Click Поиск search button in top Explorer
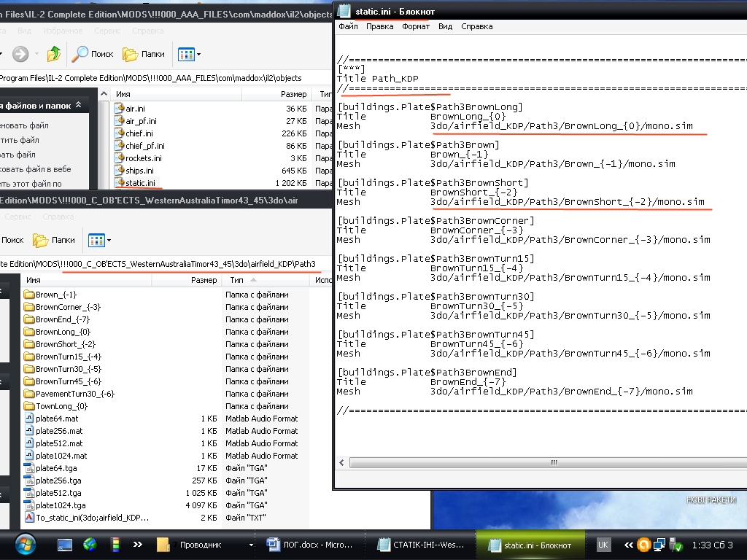Viewport: 747px width, 560px height. 93,54
